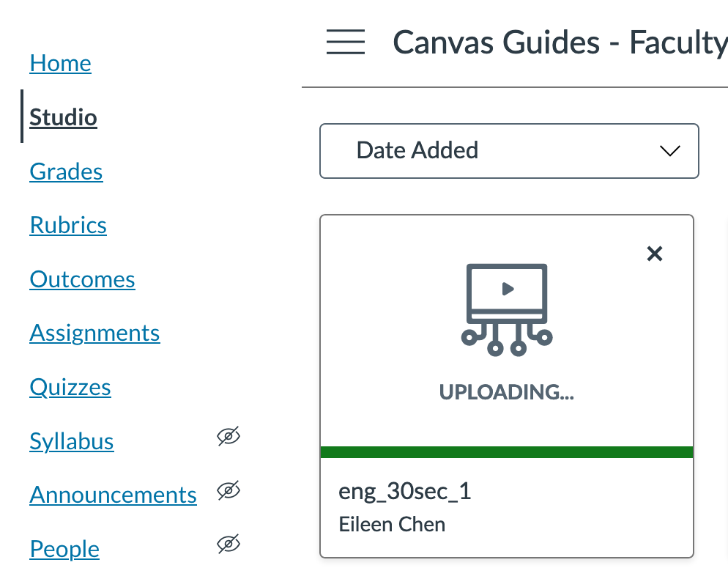Image resolution: width=728 pixels, height=579 pixels.
Task: Navigate to Outcomes
Action: 82,279
